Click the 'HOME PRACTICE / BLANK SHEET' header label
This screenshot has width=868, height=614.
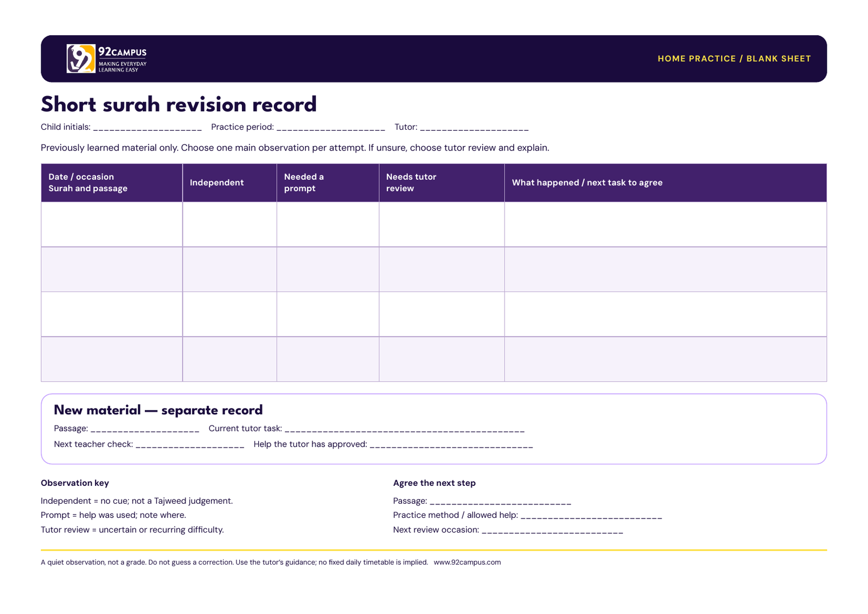pos(734,59)
